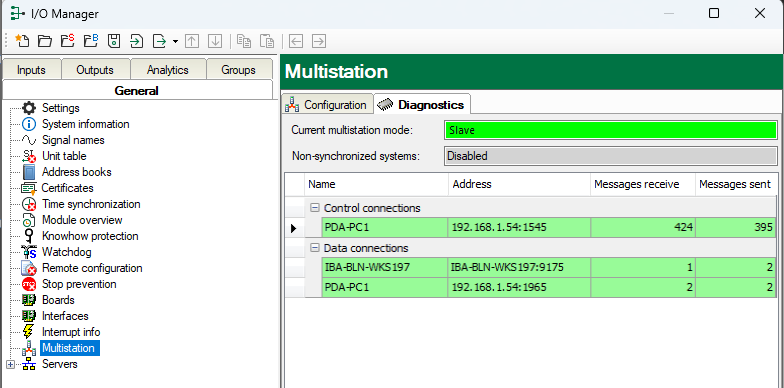Open the Watchdog tree entry
Image resolution: width=784 pixels, height=388 pixels.
[x=66, y=252]
